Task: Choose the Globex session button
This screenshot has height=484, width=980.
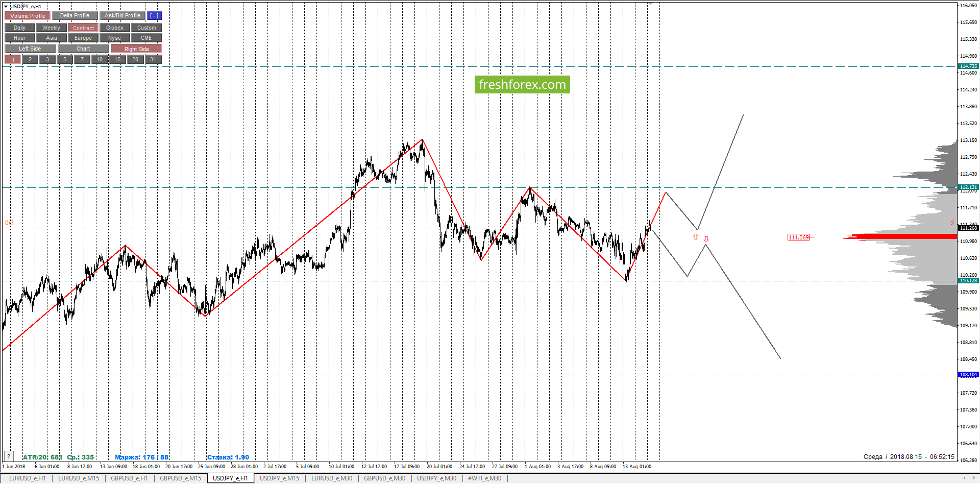Action: tap(115, 28)
